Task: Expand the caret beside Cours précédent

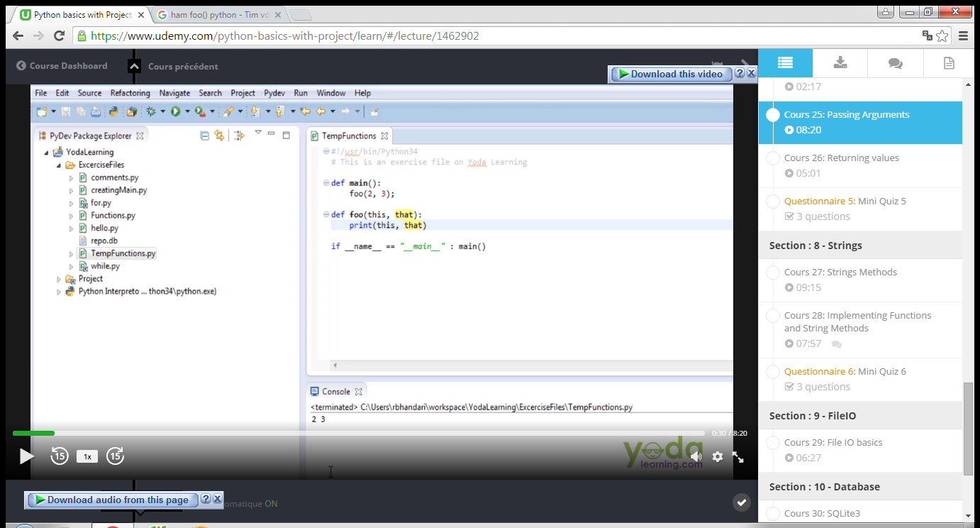Action: pos(134,66)
